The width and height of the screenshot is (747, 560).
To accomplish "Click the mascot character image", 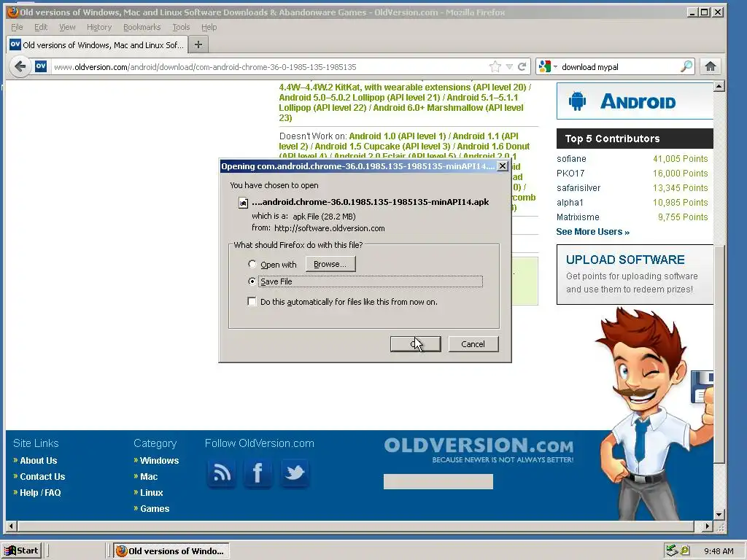I will point(654,413).
